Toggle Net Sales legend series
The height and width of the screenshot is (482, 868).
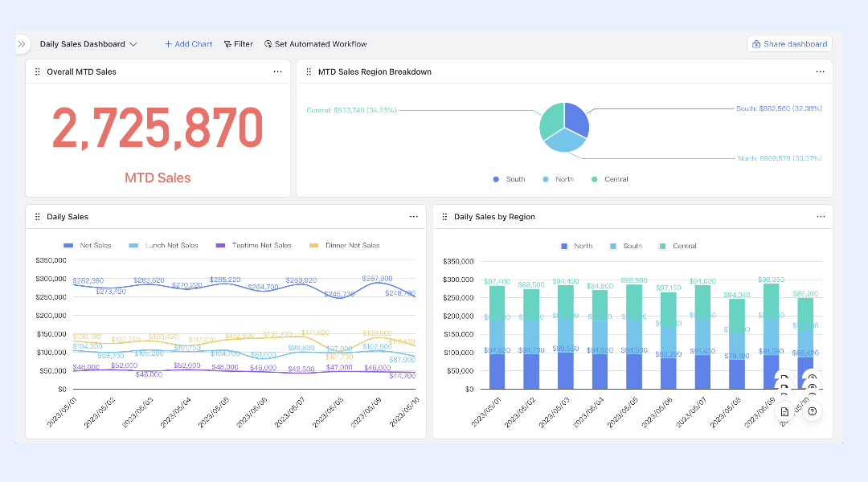click(x=88, y=245)
